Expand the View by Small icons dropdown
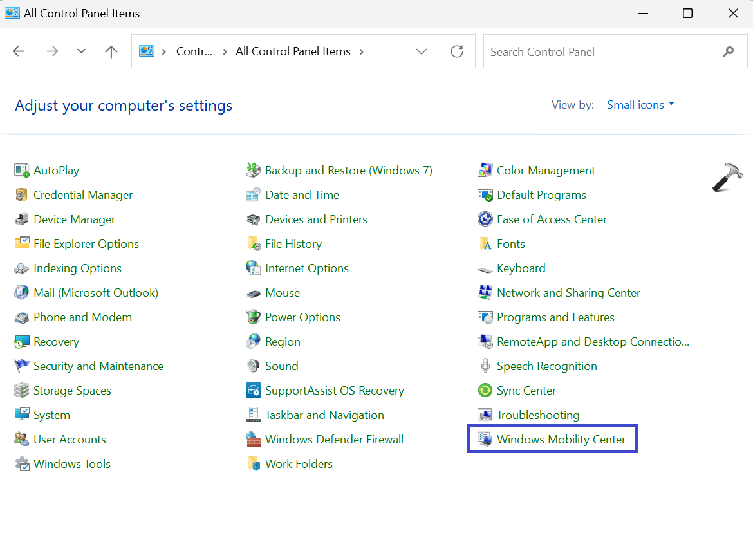The height and width of the screenshot is (560, 753). [x=640, y=105]
